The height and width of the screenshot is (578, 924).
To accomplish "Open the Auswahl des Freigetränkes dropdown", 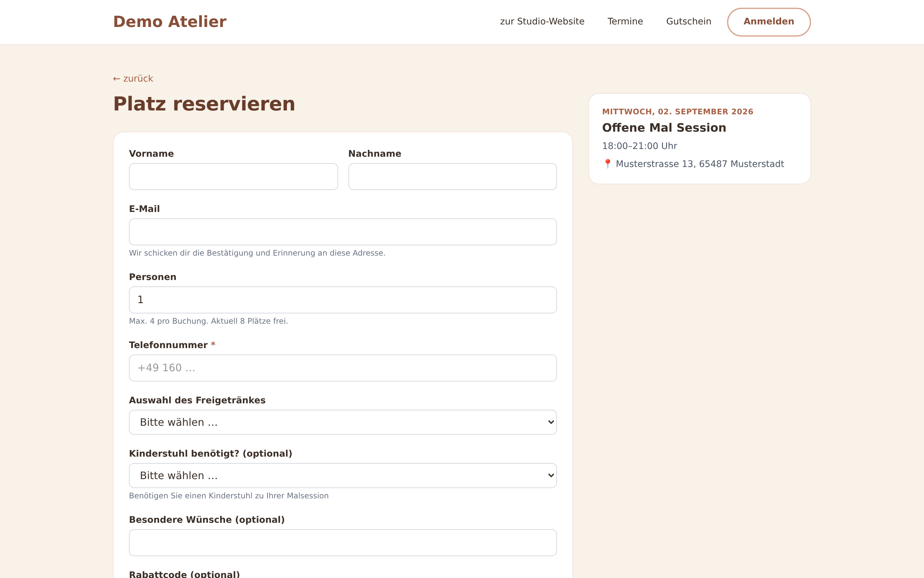I will pos(343,422).
